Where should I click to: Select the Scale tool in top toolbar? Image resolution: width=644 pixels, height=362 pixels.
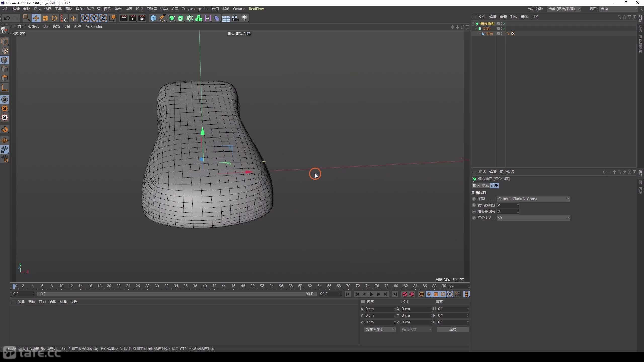click(45, 18)
